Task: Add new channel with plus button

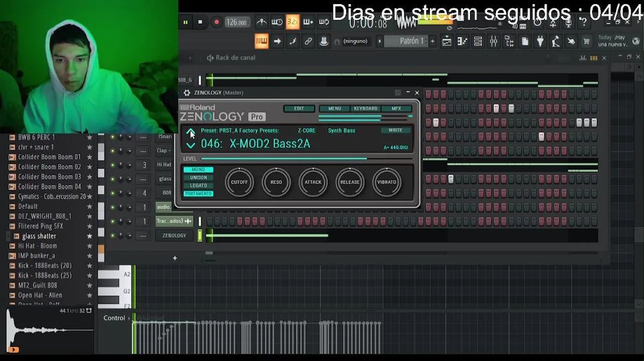Action: pyautogui.click(x=175, y=258)
